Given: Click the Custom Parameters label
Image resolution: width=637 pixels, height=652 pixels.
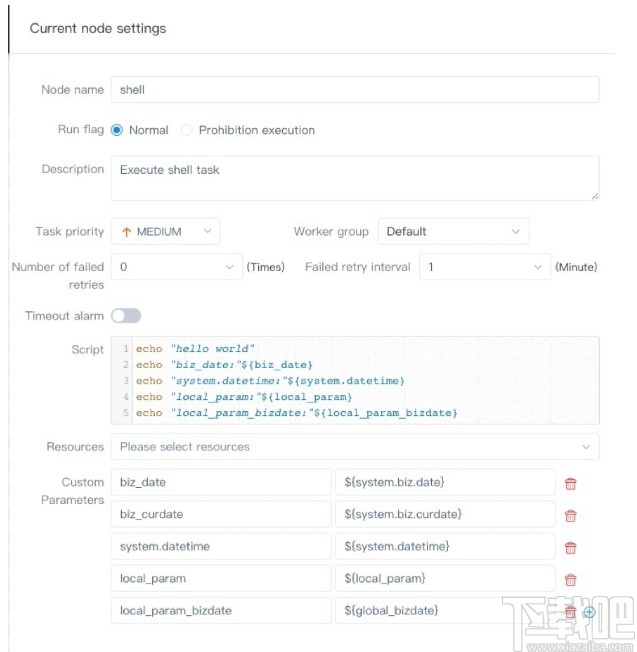Looking at the screenshot, I should (73, 491).
